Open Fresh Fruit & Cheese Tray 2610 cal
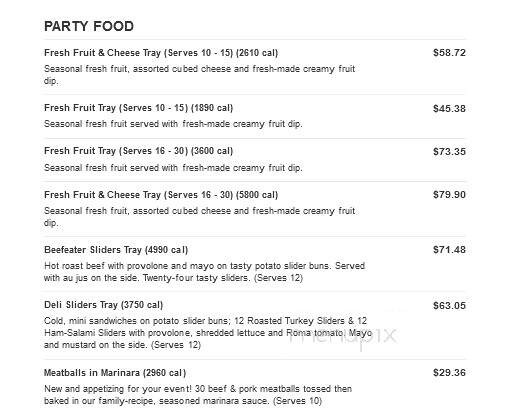The width and height of the screenshot is (522, 418). coord(161,53)
